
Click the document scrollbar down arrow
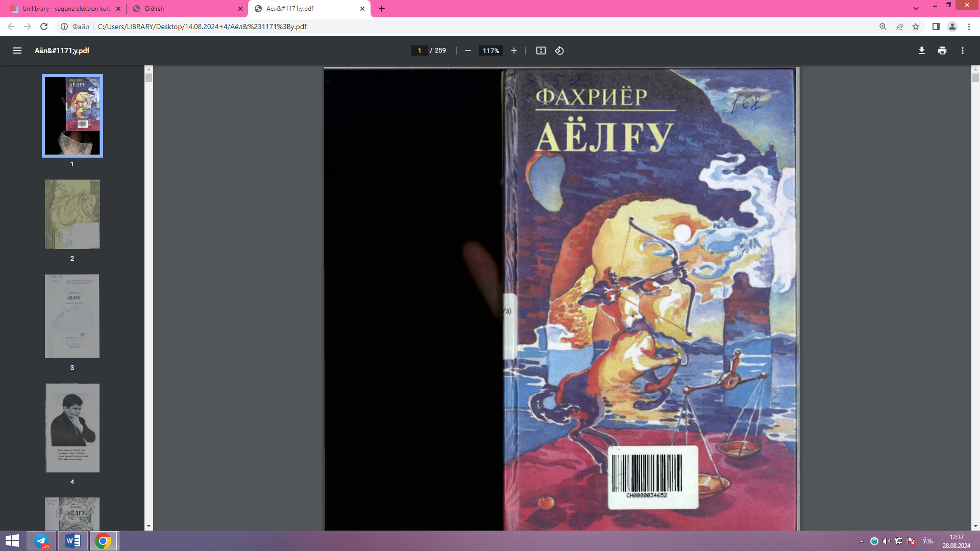[975, 526]
